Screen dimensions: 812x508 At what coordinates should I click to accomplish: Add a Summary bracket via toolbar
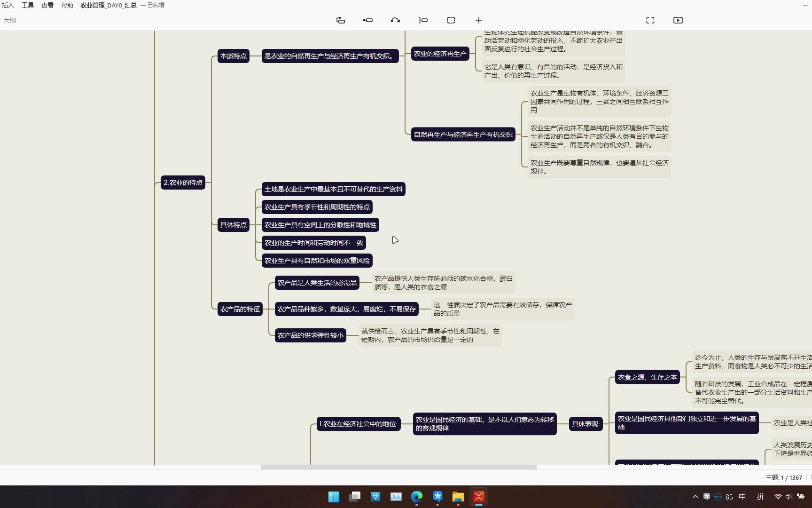click(423, 20)
